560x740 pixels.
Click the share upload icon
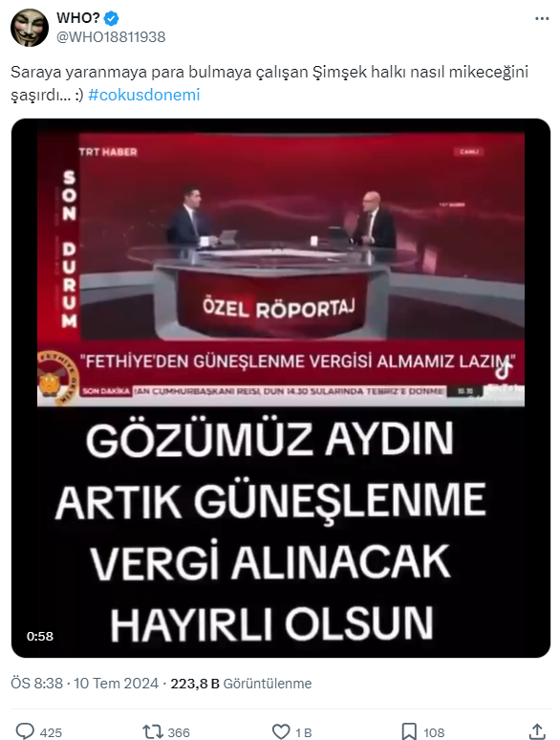click(537, 731)
